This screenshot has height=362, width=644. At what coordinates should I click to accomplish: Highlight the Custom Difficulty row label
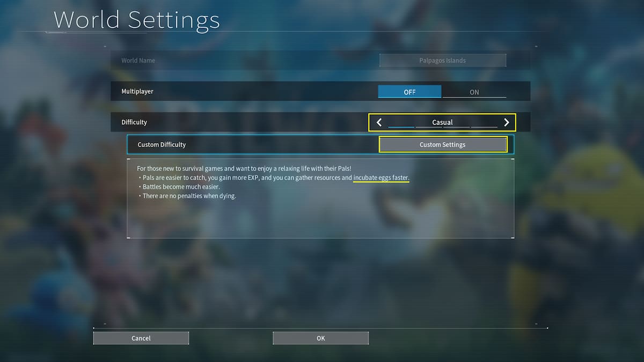click(162, 145)
